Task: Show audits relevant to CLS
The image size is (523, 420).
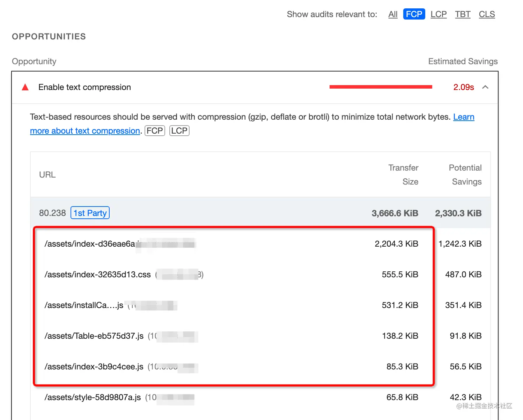Action: tap(487, 14)
